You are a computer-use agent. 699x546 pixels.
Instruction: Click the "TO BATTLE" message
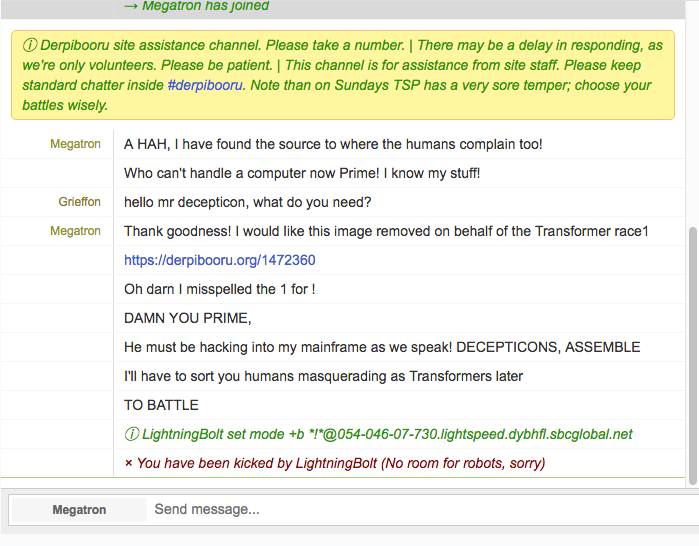tap(161, 406)
